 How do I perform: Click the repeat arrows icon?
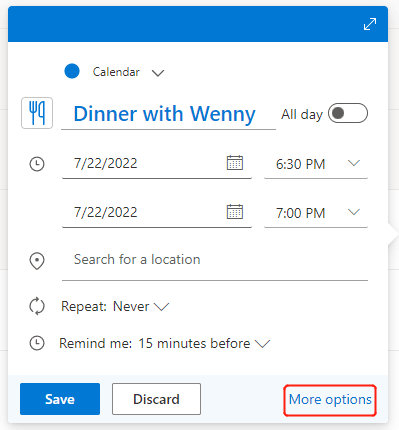[37, 306]
